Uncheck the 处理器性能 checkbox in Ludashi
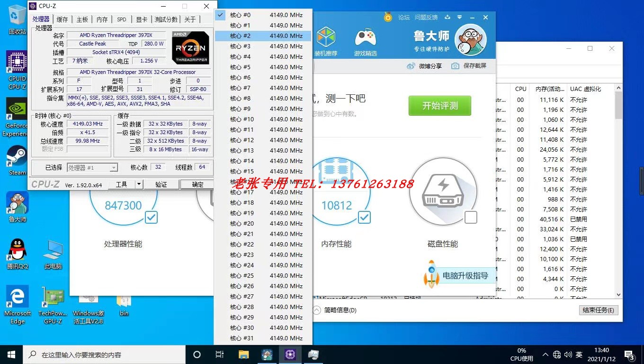 coord(152,217)
